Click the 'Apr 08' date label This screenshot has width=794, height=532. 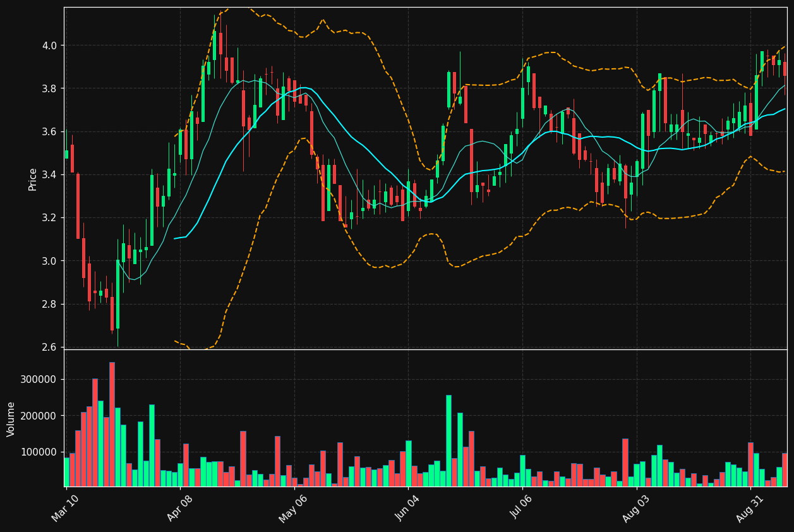click(179, 508)
